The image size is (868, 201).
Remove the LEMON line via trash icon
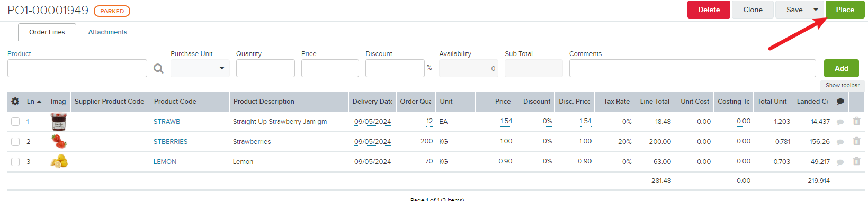856,161
